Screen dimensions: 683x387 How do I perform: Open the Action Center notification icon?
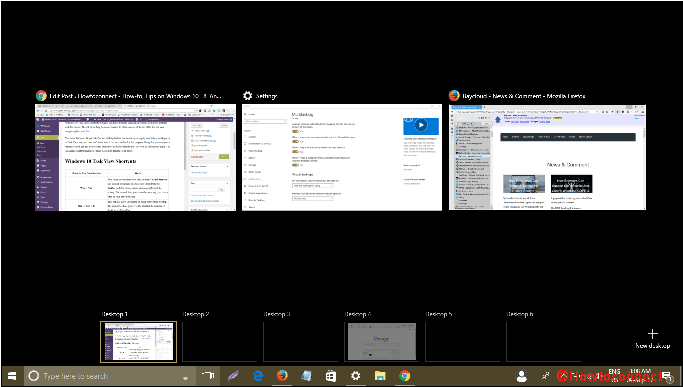pos(667,376)
